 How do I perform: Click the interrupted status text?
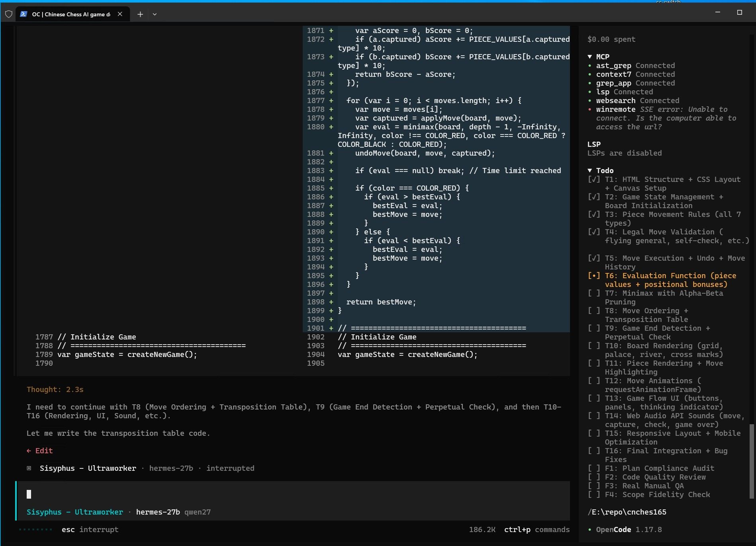230,468
